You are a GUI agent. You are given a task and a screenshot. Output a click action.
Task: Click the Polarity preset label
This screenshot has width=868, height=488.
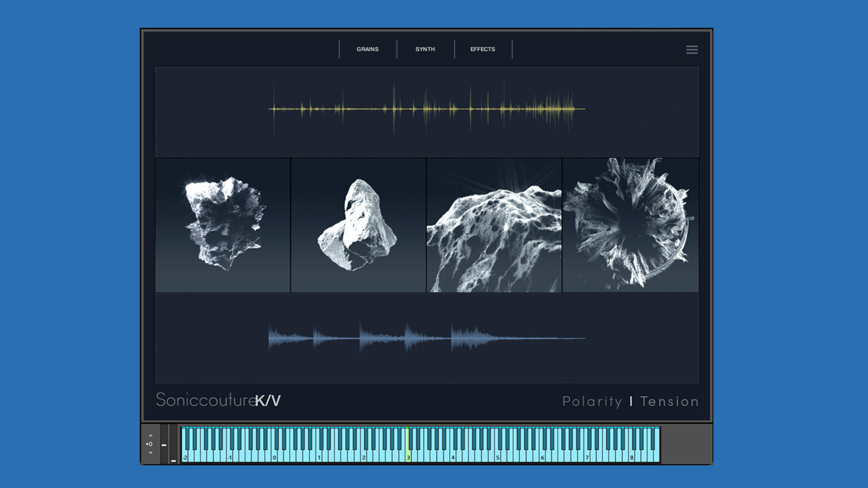(592, 401)
